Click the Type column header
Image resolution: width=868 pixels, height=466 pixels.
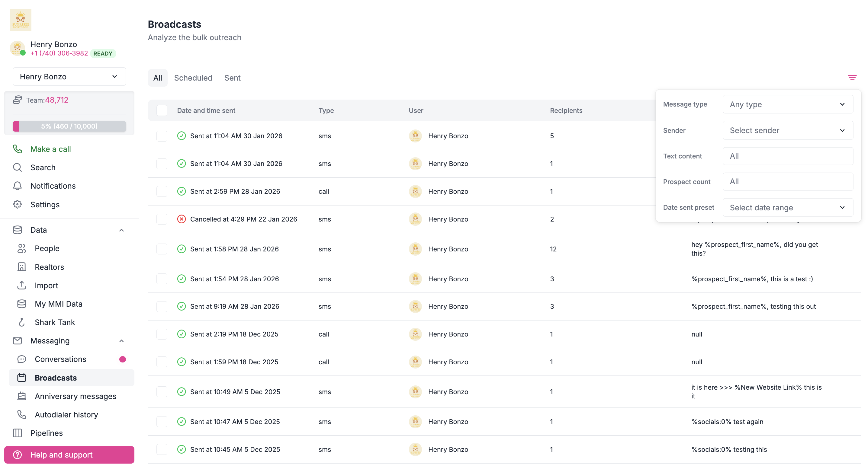click(x=326, y=110)
